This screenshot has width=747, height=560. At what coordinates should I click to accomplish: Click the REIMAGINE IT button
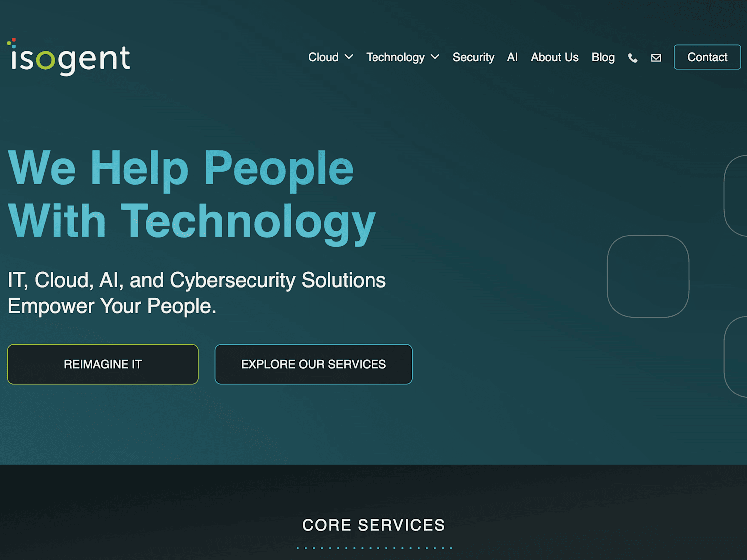pyautogui.click(x=103, y=364)
